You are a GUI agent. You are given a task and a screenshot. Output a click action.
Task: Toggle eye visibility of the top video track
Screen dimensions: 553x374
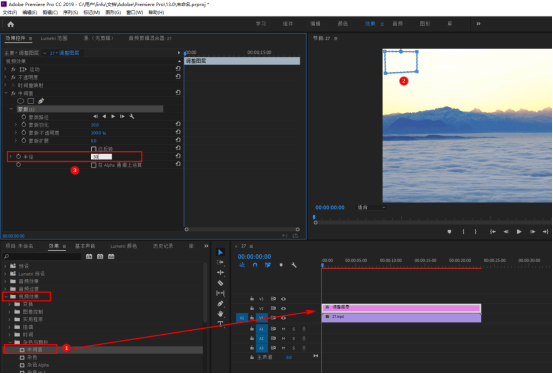pyautogui.click(x=283, y=299)
